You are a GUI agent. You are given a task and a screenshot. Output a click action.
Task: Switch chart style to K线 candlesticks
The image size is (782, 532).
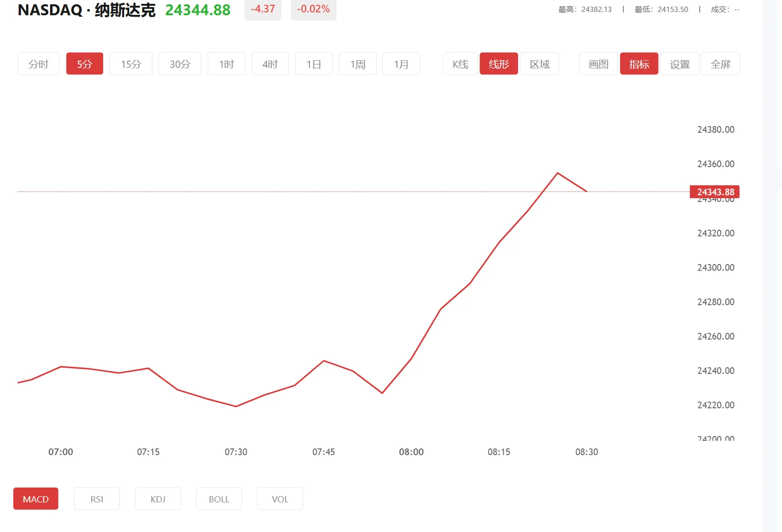point(460,64)
